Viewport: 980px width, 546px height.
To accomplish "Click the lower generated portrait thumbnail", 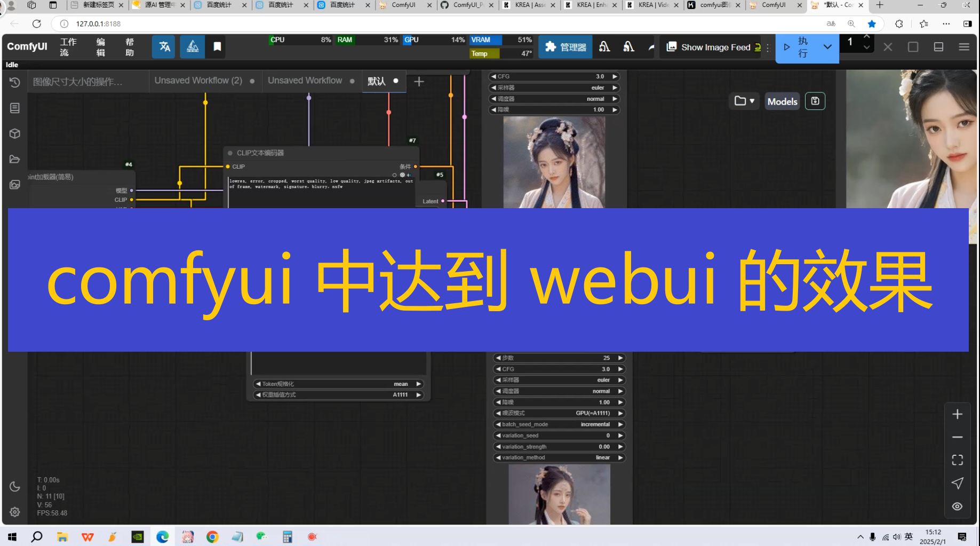I will [x=559, y=494].
